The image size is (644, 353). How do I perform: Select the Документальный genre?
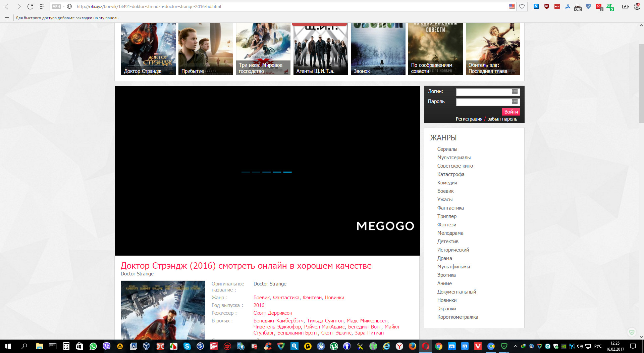[x=457, y=292]
